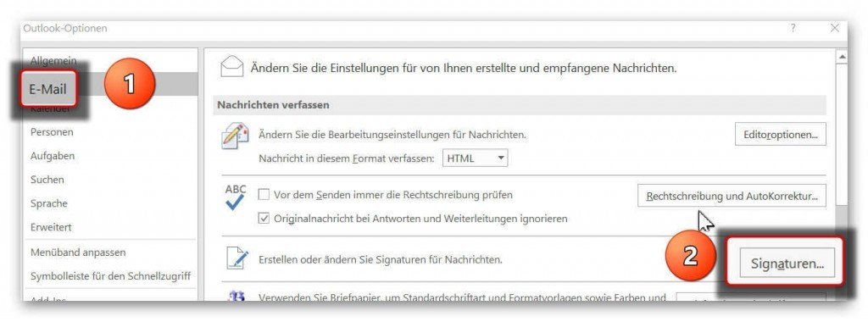This screenshot has width=868, height=322.
Task: Select the E-Mail category in the sidebar
Action: [48, 88]
